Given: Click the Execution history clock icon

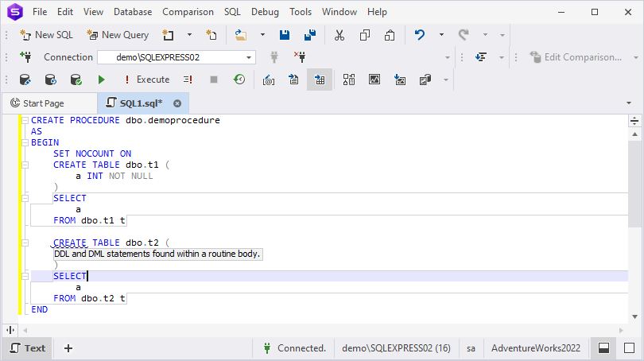Looking at the screenshot, I should 239,80.
